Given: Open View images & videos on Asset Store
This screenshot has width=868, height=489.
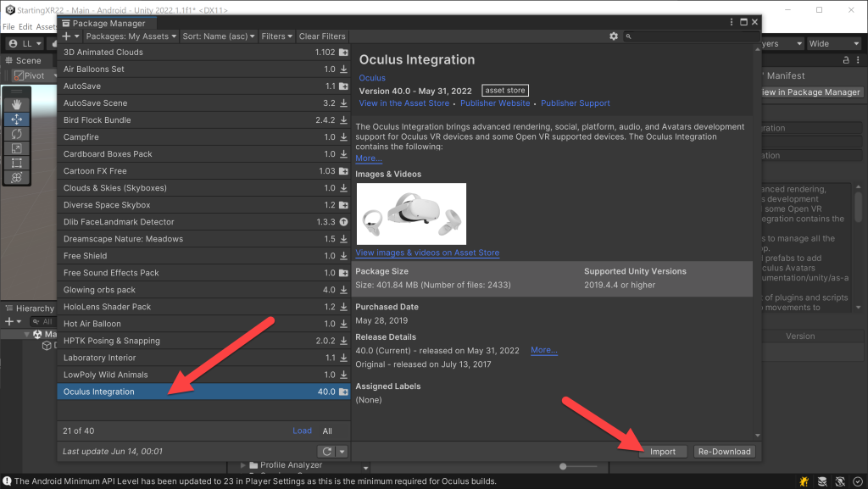Looking at the screenshot, I should click(427, 253).
